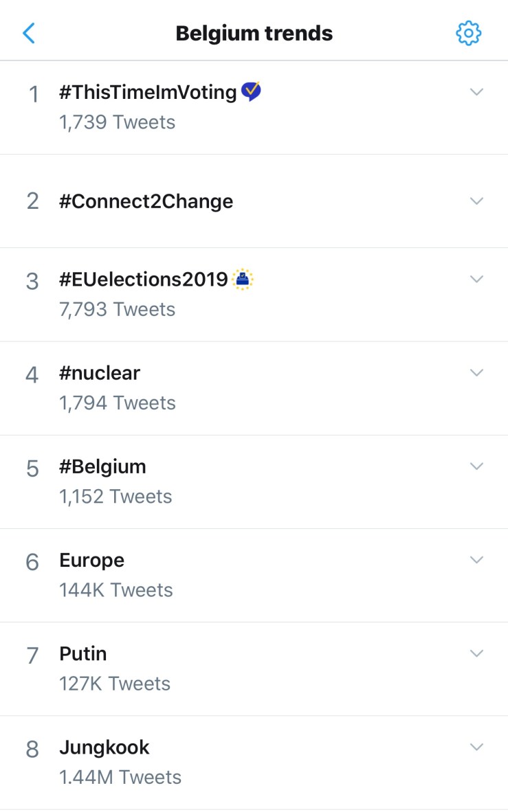Select the #nuclear trending topic
Screen dimensions: 508x812
100,373
